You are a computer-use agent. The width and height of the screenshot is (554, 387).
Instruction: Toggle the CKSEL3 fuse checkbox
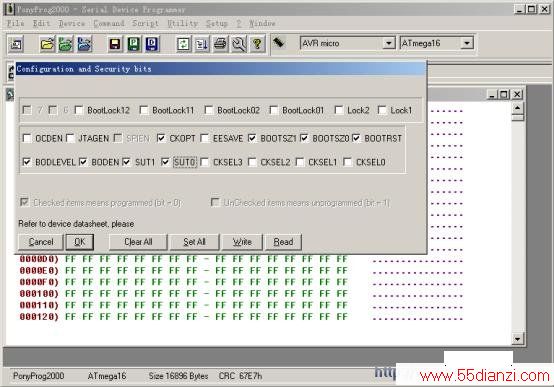(204, 162)
